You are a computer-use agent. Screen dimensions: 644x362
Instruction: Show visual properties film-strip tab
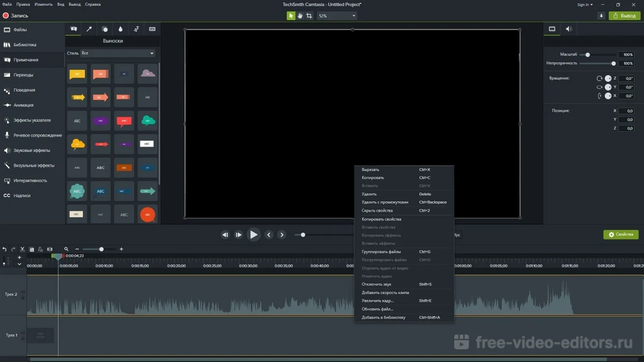(552, 29)
